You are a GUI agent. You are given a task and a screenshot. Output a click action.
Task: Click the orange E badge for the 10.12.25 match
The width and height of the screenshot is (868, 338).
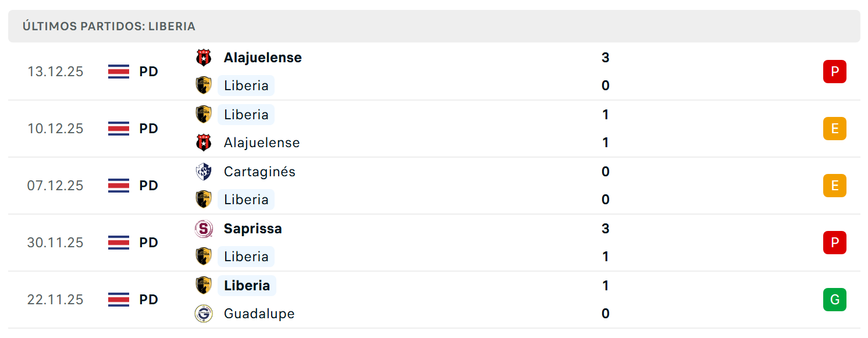pyautogui.click(x=835, y=129)
